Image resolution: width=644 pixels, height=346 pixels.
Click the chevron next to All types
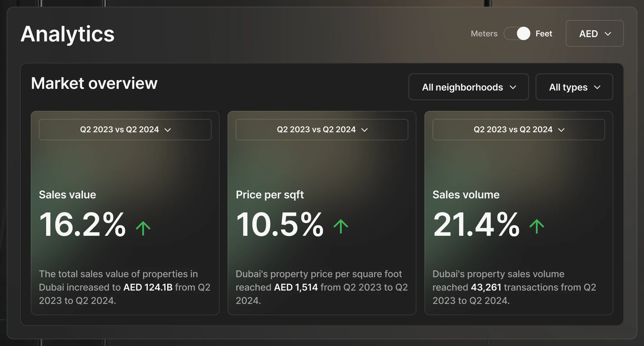pyautogui.click(x=597, y=87)
